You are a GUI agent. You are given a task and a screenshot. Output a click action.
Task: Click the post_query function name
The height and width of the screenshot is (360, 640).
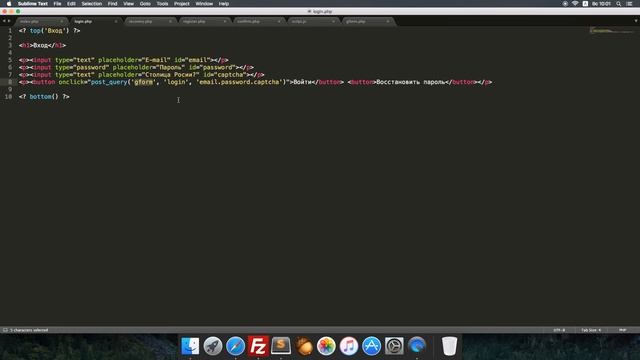(x=109, y=82)
